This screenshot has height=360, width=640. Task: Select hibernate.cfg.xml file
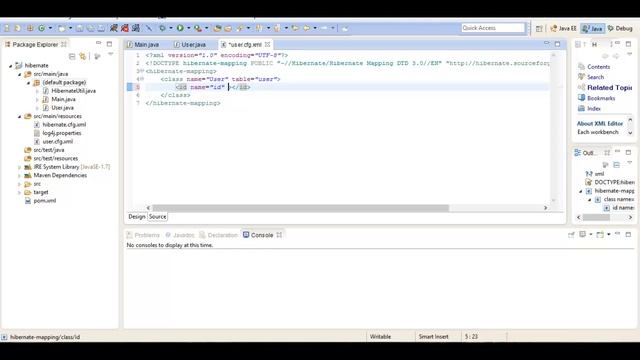pyautogui.click(x=64, y=124)
